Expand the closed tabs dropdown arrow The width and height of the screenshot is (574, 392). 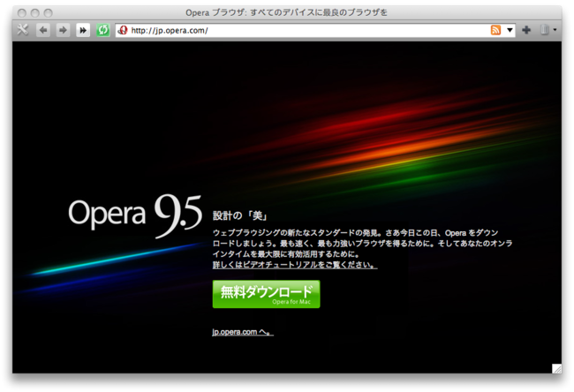pyautogui.click(x=555, y=30)
